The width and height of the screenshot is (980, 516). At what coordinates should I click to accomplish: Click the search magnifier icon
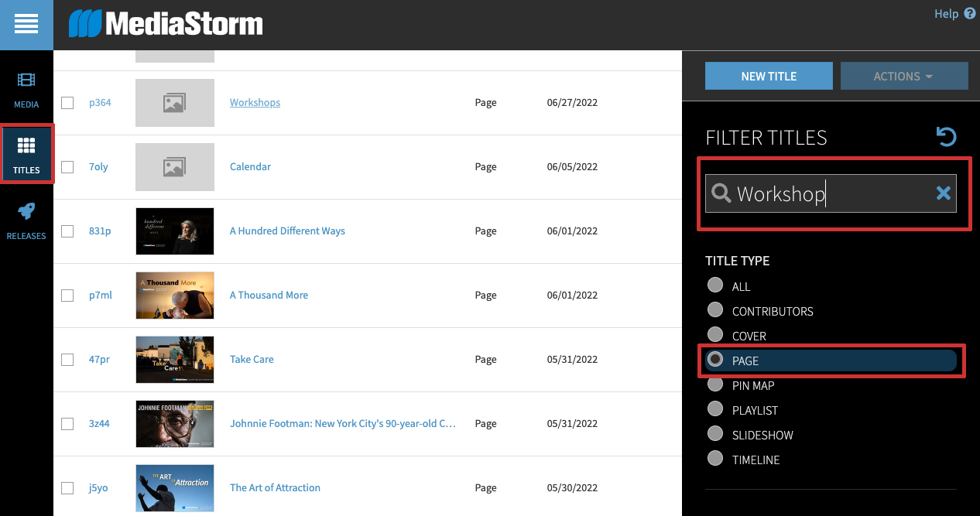(721, 193)
